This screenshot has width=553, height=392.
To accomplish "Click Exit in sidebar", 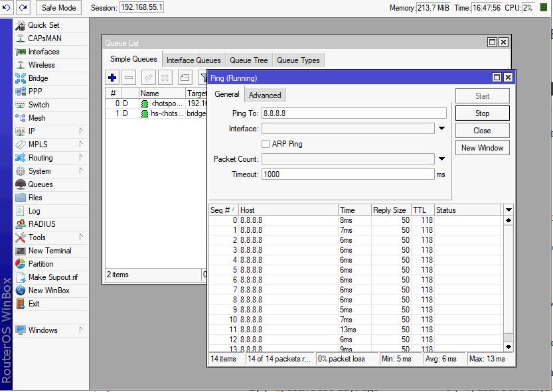I will tap(51, 304).
